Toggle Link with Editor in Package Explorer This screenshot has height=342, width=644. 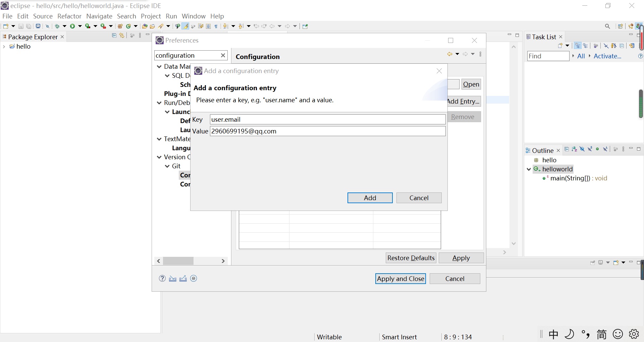(121, 36)
